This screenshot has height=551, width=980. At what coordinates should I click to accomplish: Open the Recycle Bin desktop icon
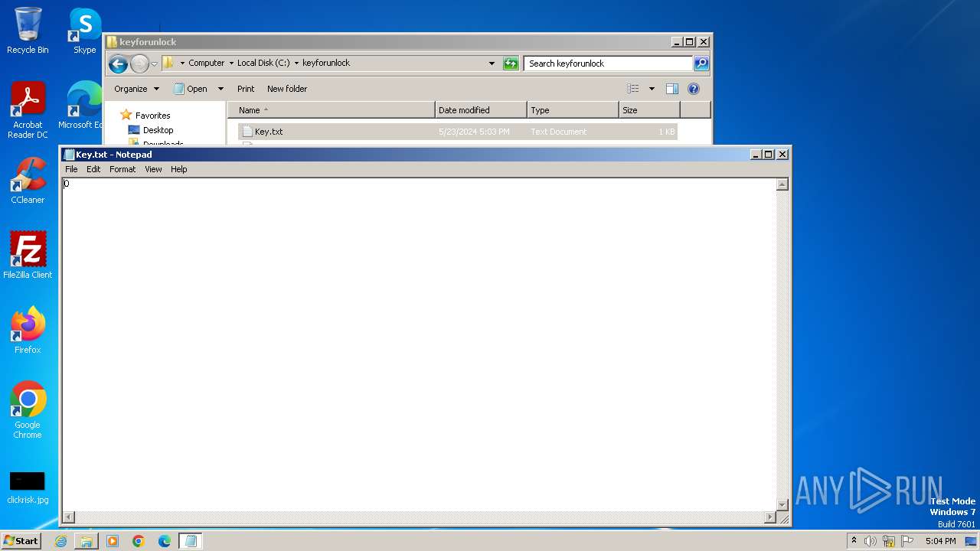(28, 31)
